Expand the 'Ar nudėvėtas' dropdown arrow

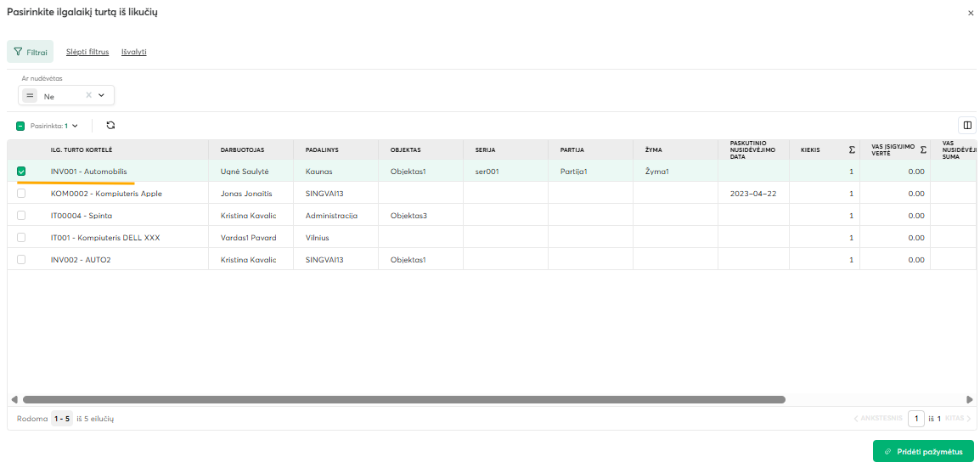pyautogui.click(x=102, y=95)
